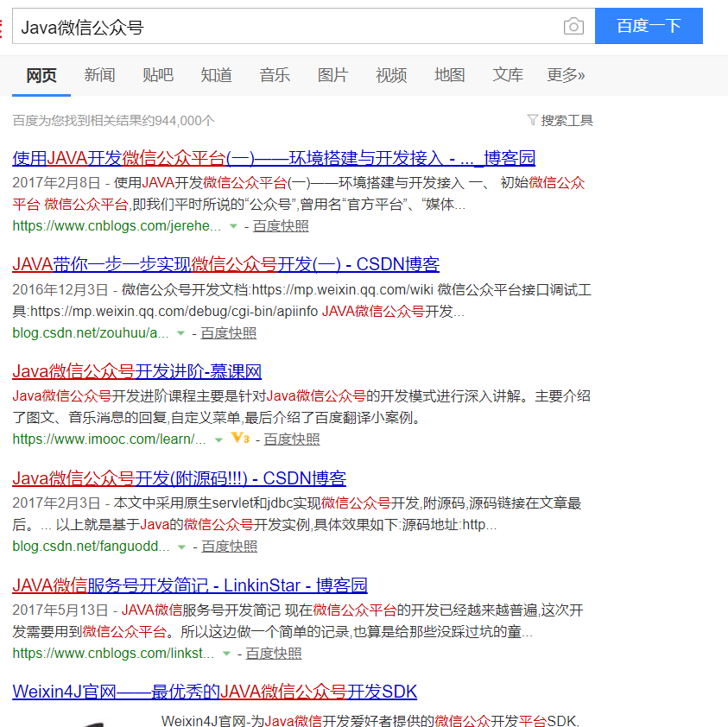Expand dropdown arrow next to cnblogs.com/linkst URL
Viewport: 728px width, 727px height.
pos(226,654)
